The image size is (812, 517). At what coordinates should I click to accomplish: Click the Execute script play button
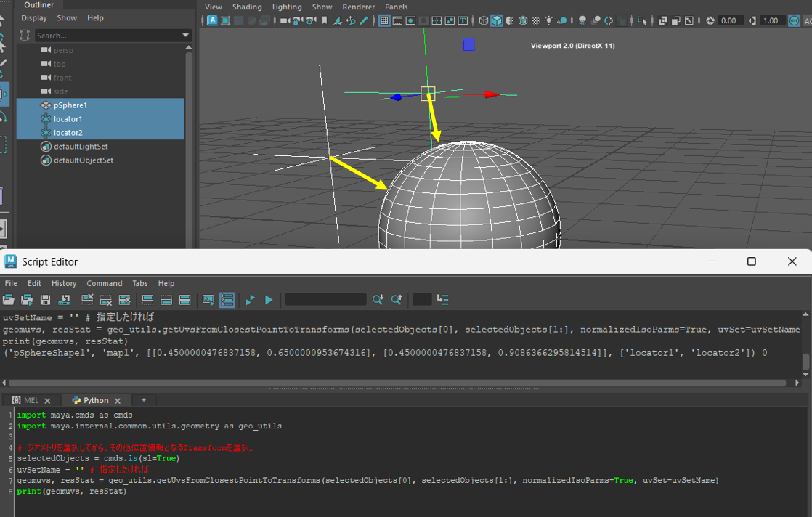coord(269,299)
